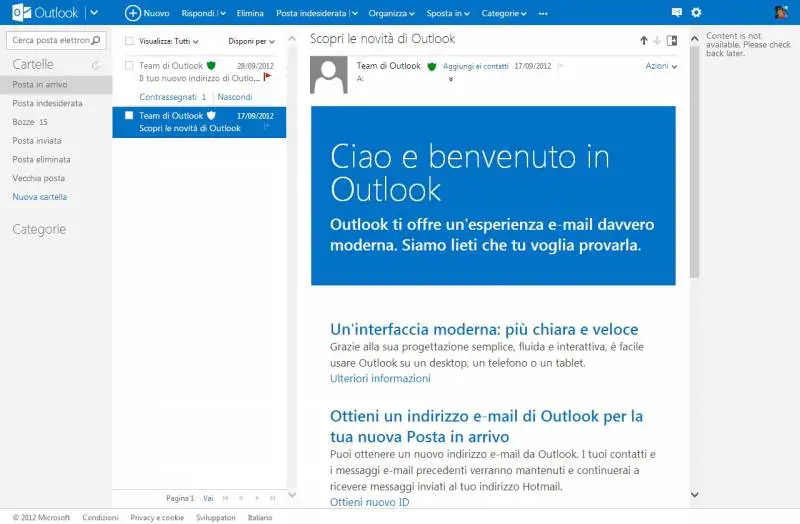800x524 pixels.
Task: Tick checkbox for the 28/09/2012 message
Action: (129, 65)
